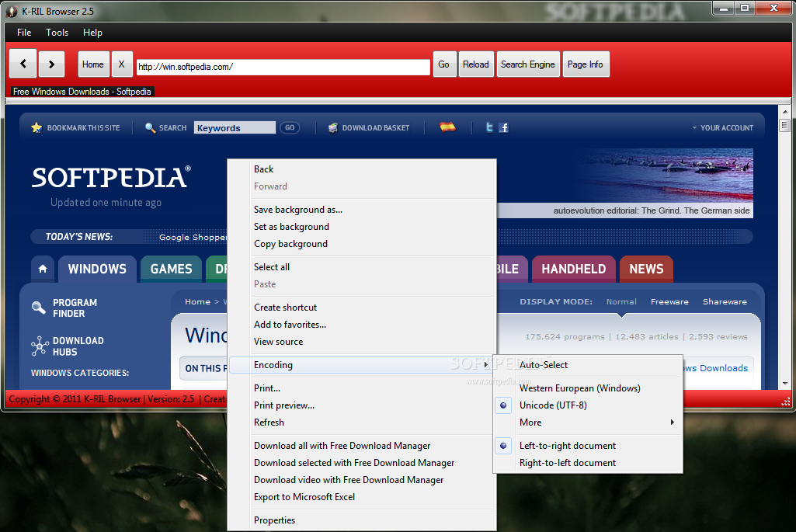Screen dimensions: 796x532
Task: Click the Free Windows Downloads - Softpedia tab
Action: 82,92
